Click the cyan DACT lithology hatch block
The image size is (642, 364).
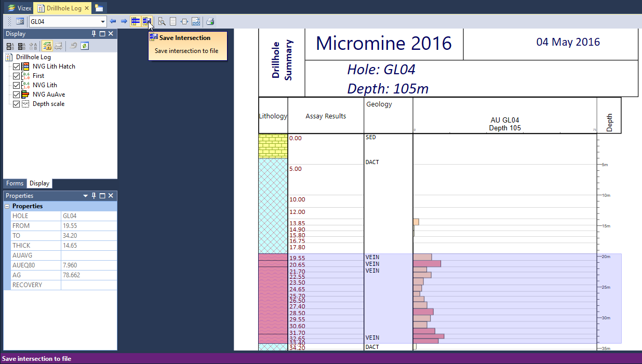click(273, 206)
